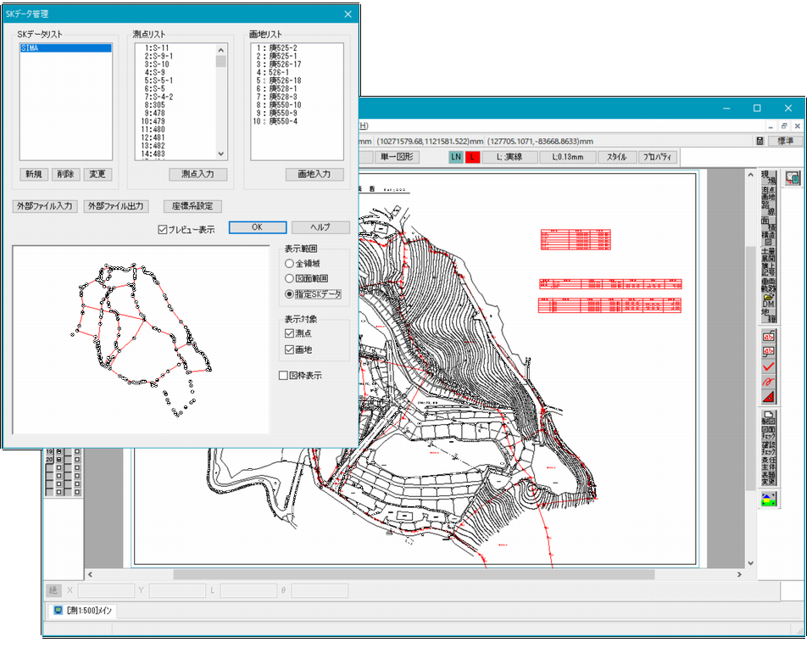Click the 外部ファイル入力 button

pos(45,206)
